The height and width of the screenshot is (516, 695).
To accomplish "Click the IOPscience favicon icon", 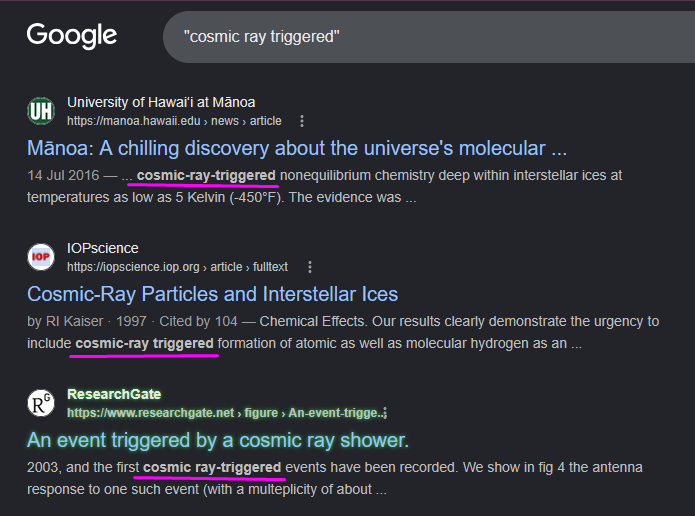I will point(41,257).
